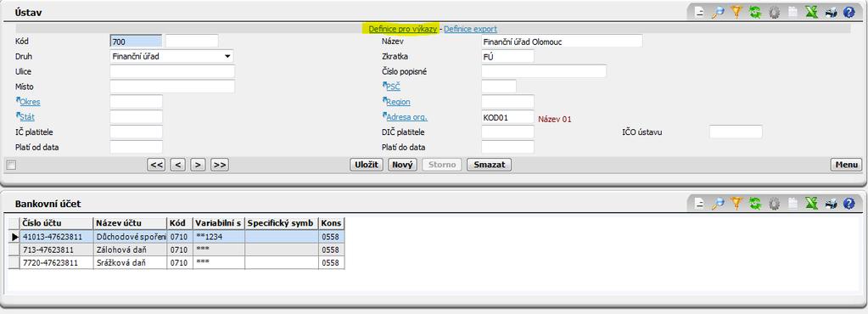
Task: Click the document icon in Ústav toolbar
Action: click(x=700, y=12)
